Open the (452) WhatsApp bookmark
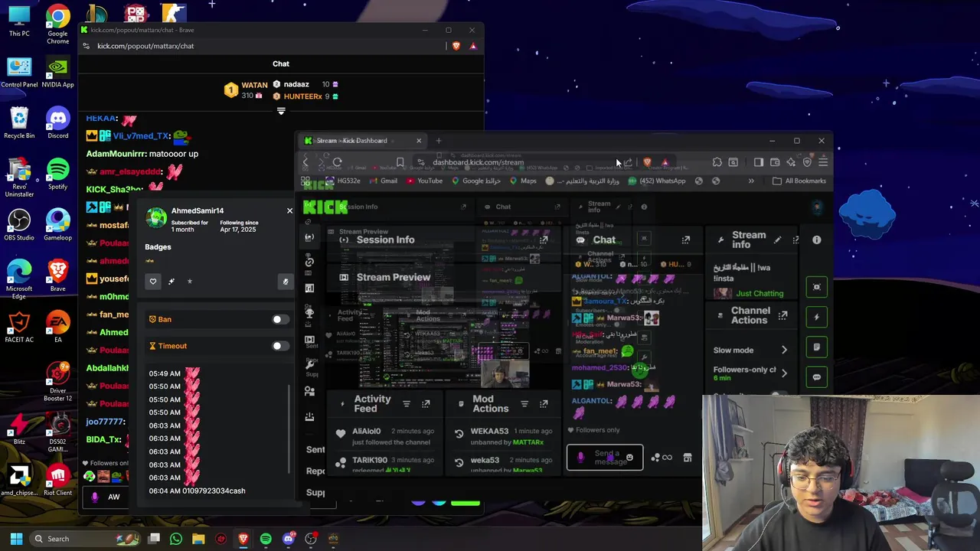980x551 pixels. click(657, 181)
